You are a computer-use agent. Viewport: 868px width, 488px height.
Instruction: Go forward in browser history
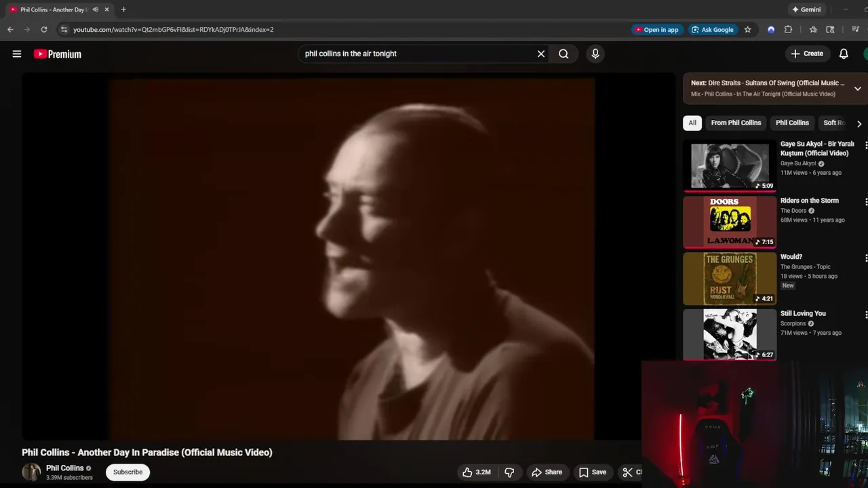[27, 29]
